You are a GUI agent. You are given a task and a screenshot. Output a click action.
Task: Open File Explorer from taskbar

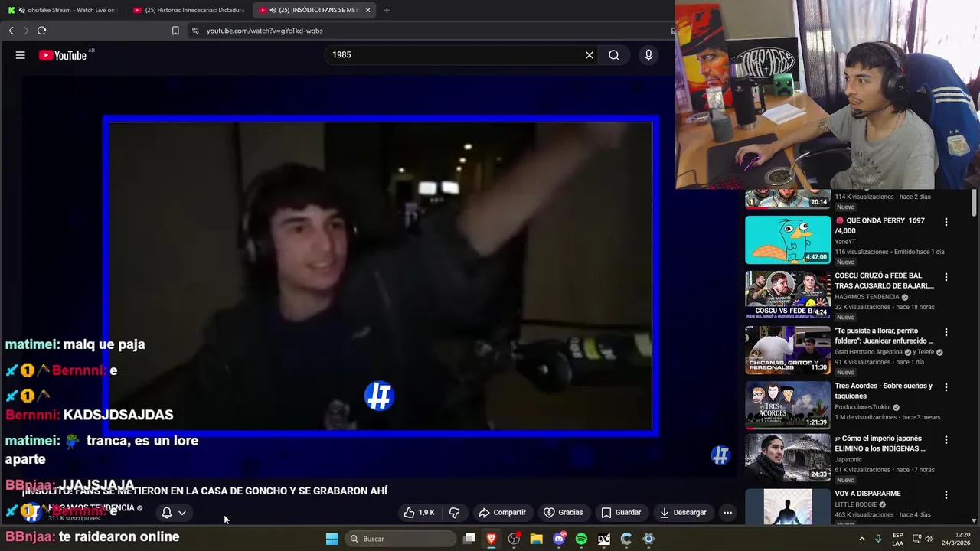536,539
